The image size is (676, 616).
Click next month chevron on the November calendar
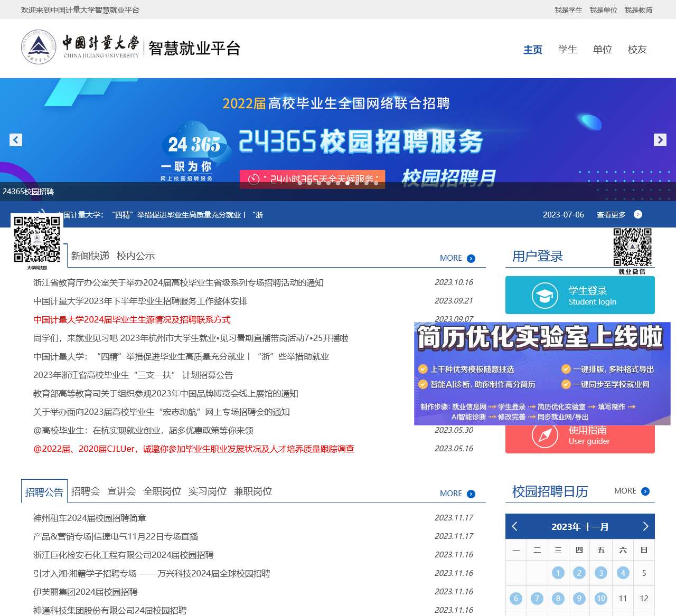click(645, 526)
